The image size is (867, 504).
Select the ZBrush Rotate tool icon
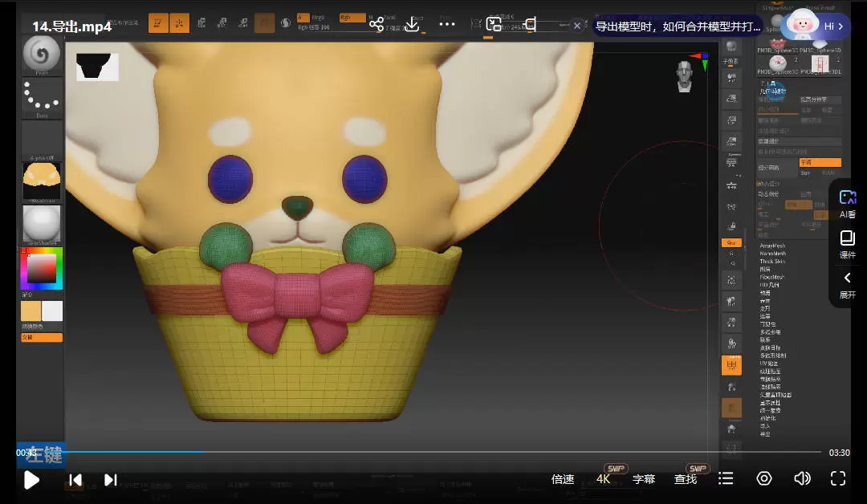tap(243, 22)
